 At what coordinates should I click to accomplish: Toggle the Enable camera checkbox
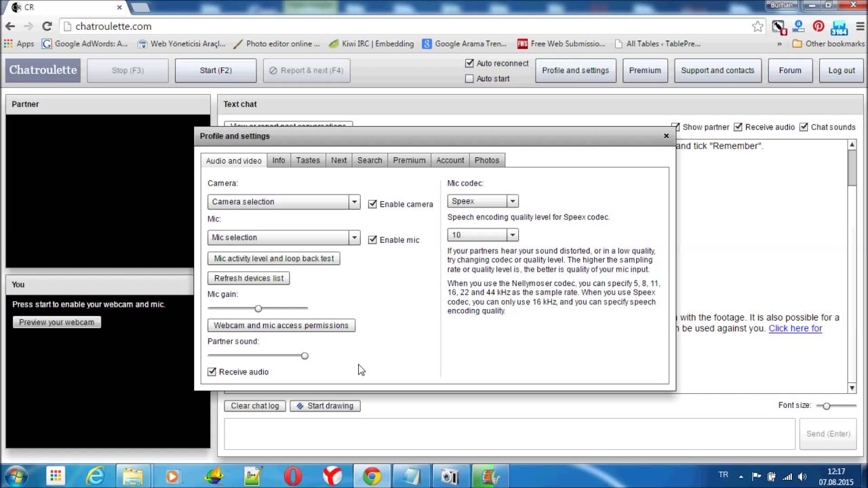372,204
